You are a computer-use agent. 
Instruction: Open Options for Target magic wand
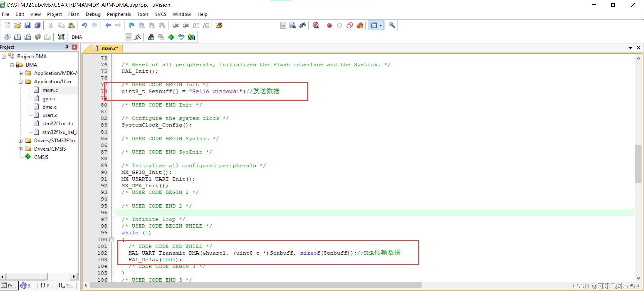pyautogui.click(x=138, y=37)
